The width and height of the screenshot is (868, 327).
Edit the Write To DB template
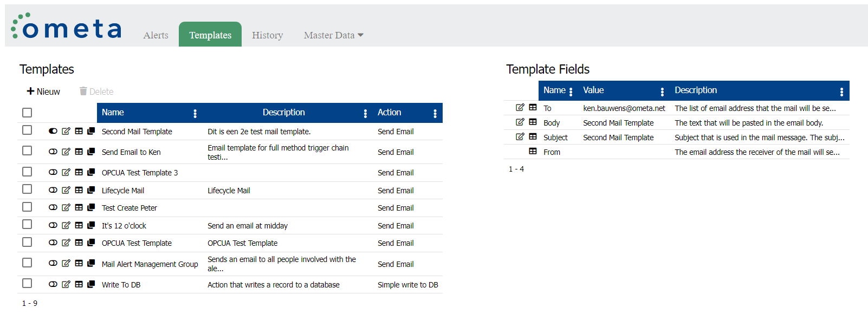click(66, 284)
